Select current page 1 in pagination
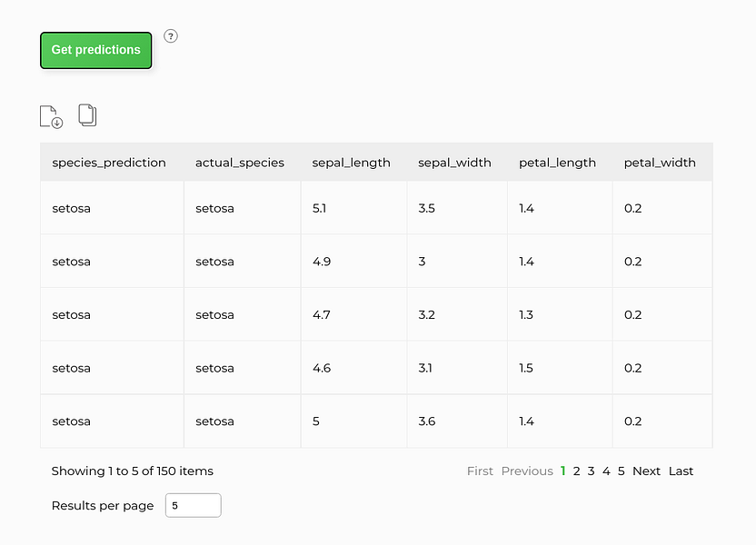Screen dimensions: 756x545 (x=562, y=471)
